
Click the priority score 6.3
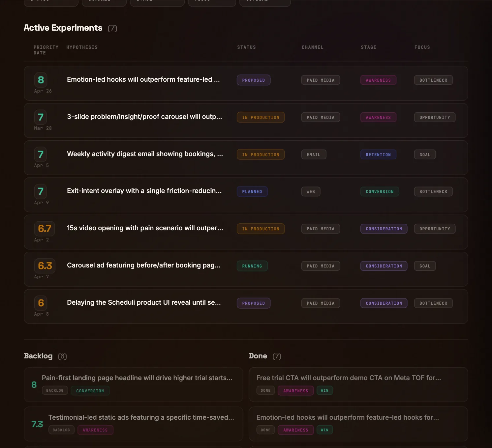[x=45, y=266]
